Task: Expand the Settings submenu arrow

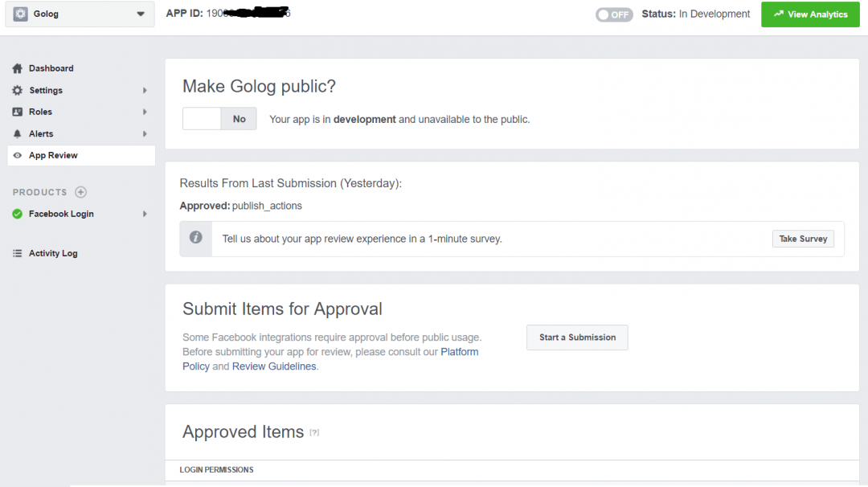Action: pos(145,91)
